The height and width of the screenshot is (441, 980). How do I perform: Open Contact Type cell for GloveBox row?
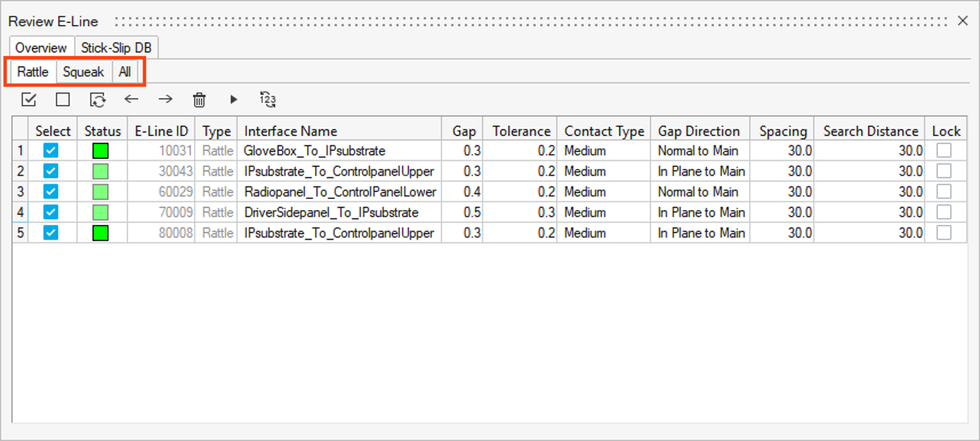click(603, 151)
